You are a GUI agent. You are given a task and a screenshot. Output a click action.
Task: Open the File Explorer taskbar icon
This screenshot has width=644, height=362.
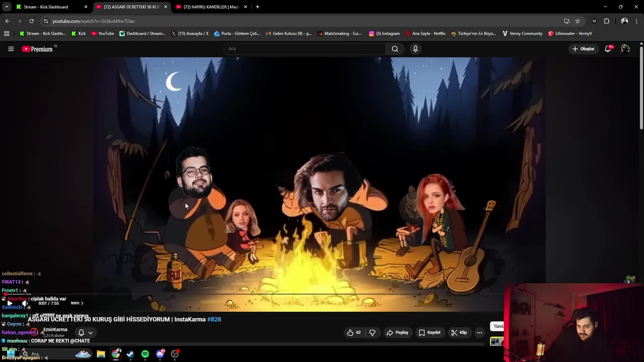coord(101,354)
